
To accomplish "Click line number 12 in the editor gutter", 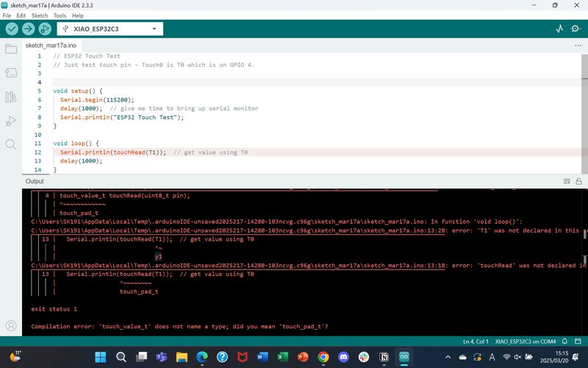I will pos(38,152).
